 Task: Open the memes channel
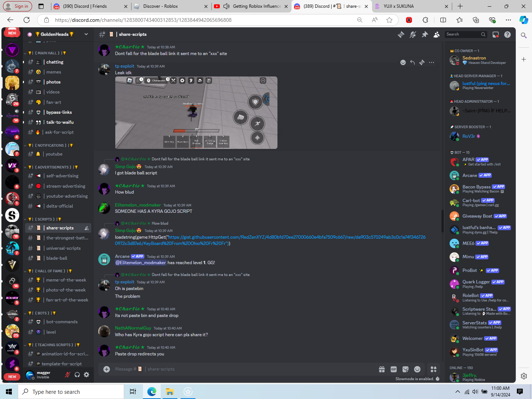point(58,72)
